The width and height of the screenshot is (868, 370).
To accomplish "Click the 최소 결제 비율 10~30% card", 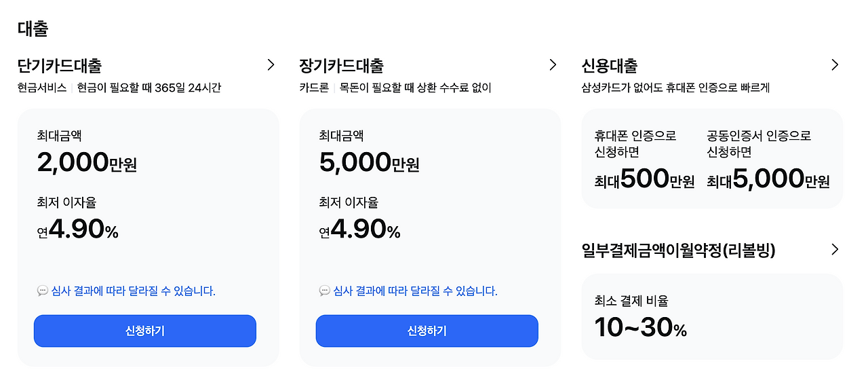I will (712, 316).
